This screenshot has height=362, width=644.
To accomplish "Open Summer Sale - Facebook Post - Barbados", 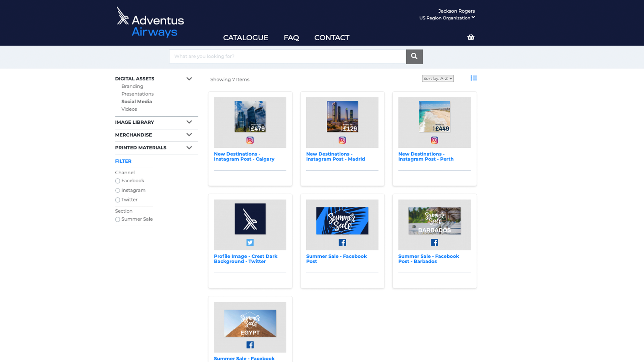I will [428, 258].
